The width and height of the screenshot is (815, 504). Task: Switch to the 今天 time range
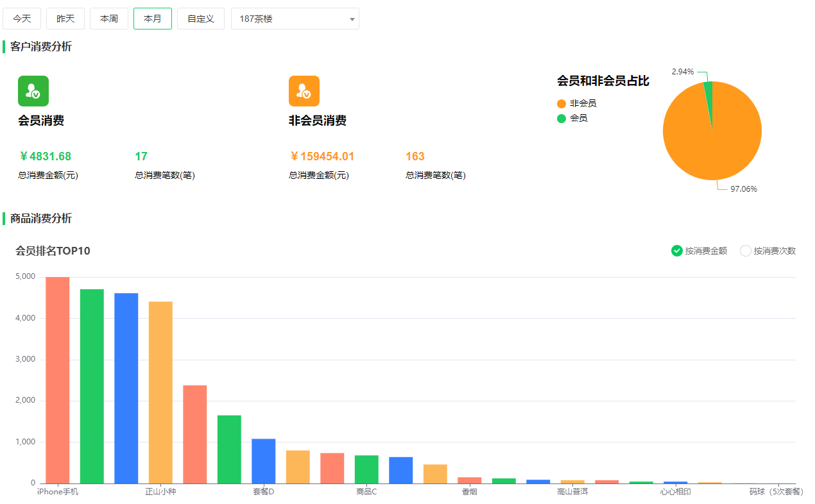tap(22, 19)
